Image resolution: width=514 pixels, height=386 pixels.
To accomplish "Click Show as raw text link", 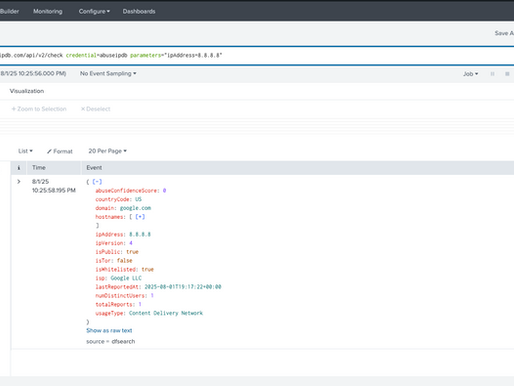I will 109,330.
